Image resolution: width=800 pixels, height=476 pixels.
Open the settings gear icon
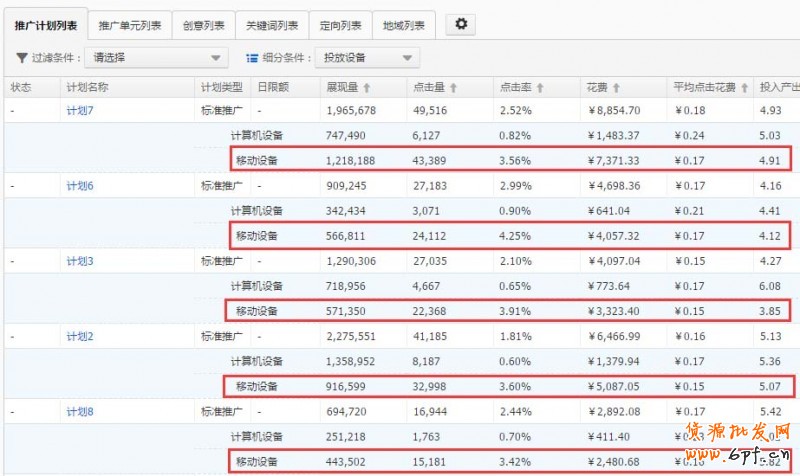[460, 24]
